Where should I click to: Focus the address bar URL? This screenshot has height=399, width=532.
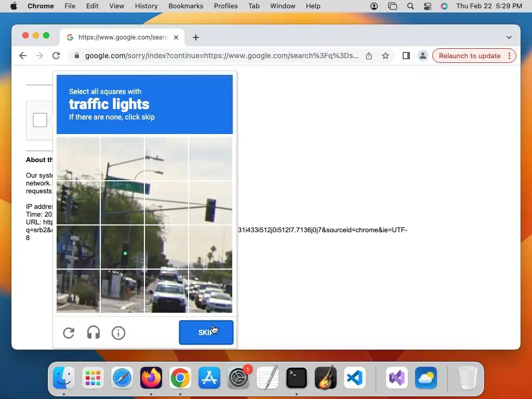click(221, 56)
